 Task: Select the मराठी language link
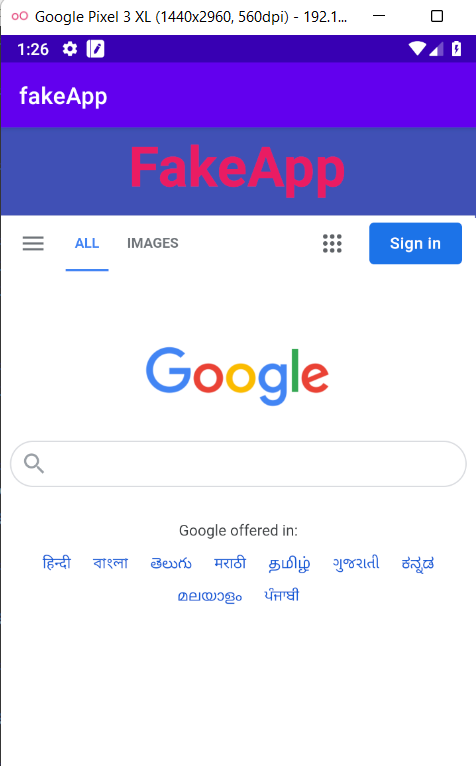tap(230, 563)
